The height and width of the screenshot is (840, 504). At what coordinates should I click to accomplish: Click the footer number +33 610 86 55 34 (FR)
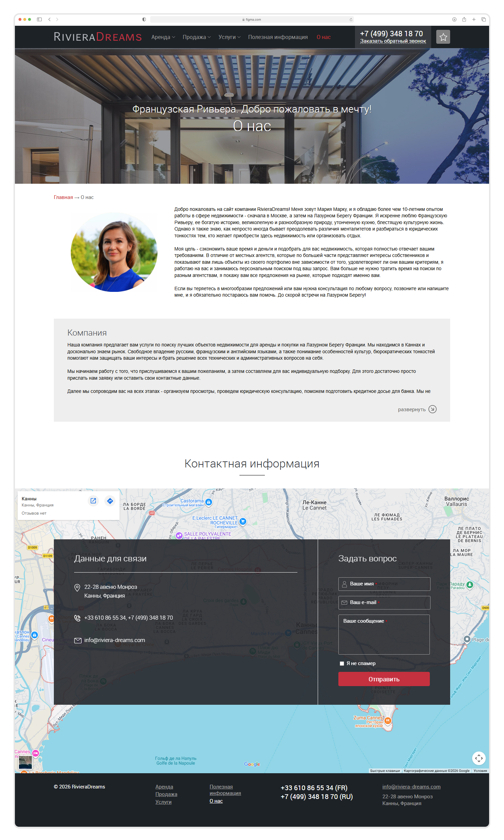pos(314,788)
